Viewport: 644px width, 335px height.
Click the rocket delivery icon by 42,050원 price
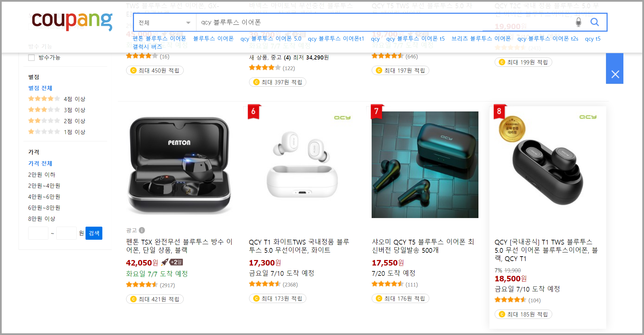point(165,262)
